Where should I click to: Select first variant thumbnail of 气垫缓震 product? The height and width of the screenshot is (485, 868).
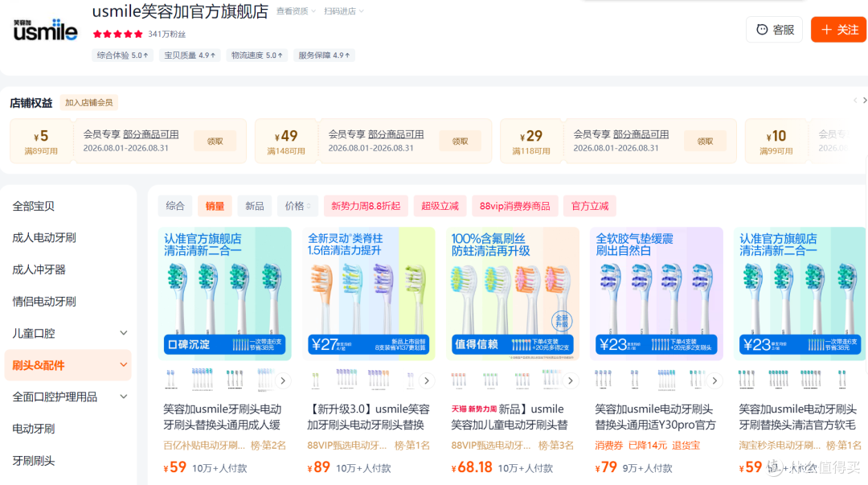pos(603,380)
